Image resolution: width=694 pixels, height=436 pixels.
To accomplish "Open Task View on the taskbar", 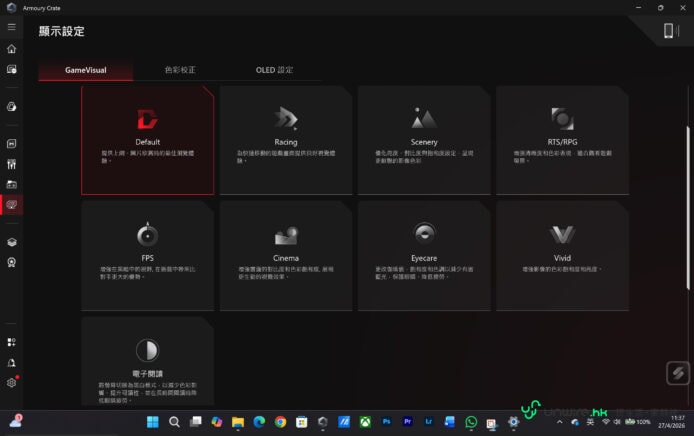I will (x=195, y=422).
